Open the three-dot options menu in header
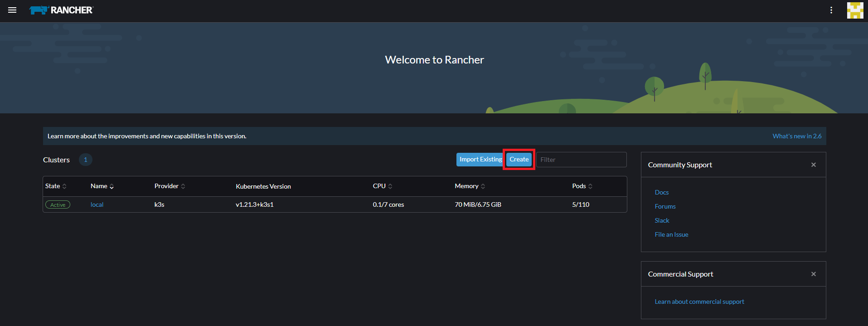Screen dimensions: 868x326 click(x=831, y=10)
